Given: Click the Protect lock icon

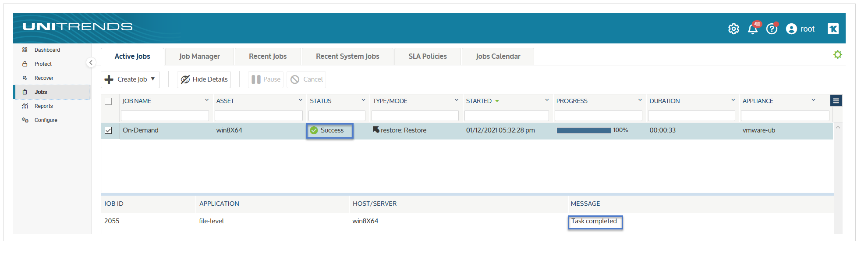Looking at the screenshot, I should tap(25, 64).
